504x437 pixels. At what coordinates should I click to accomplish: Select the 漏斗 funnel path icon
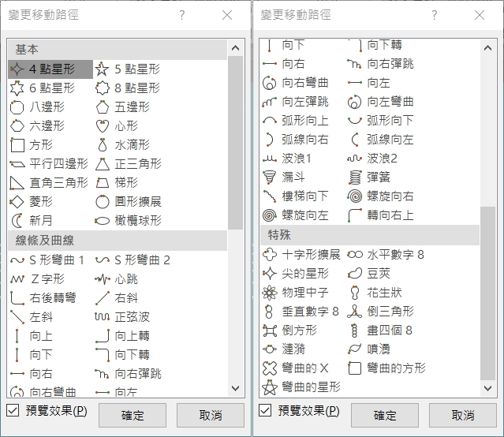coord(270,177)
